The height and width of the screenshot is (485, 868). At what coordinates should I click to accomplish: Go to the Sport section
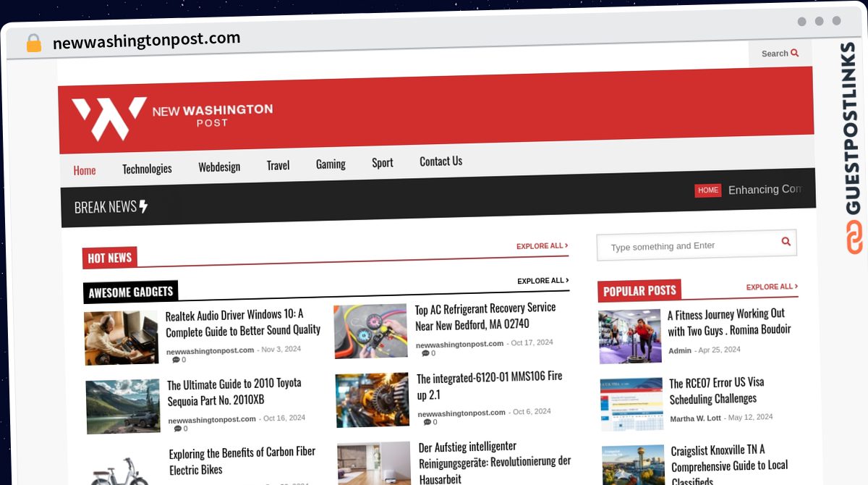[x=383, y=163]
